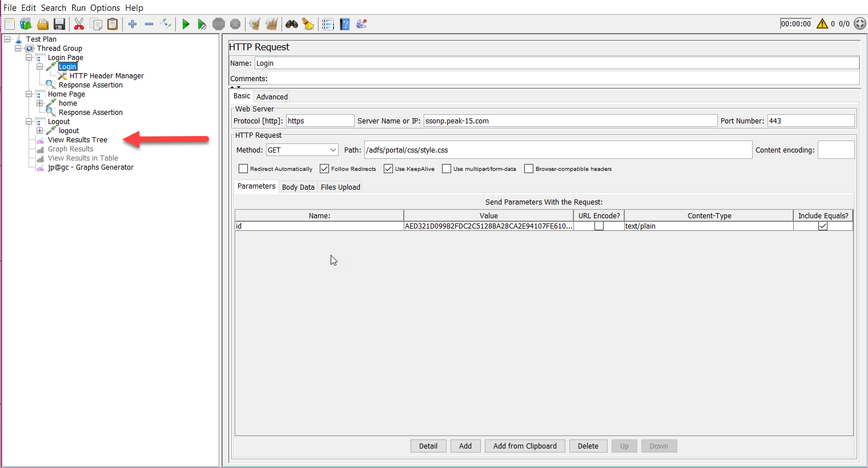Clear results with the single broom icon
868x468 pixels.
pos(255,24)
